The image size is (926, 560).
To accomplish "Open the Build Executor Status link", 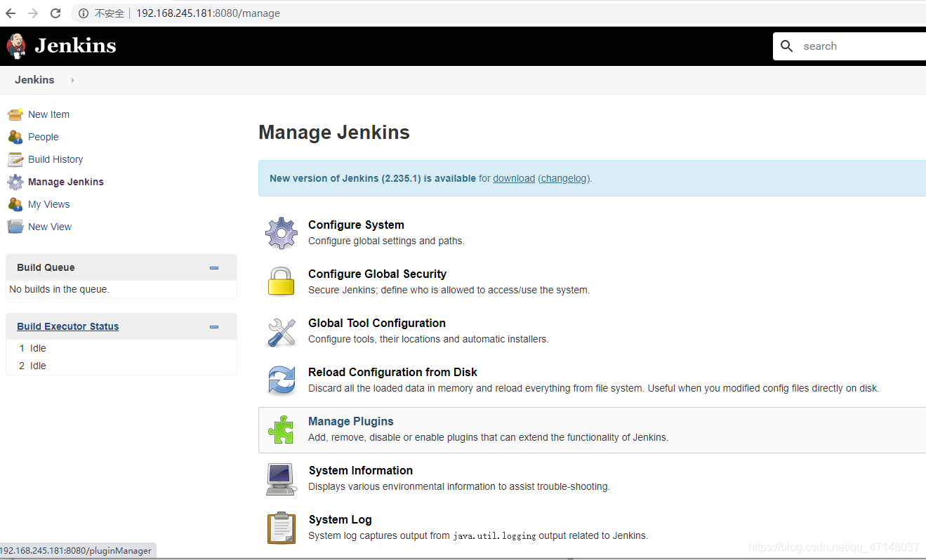I will pyautogui.click(x=68, y=326).
